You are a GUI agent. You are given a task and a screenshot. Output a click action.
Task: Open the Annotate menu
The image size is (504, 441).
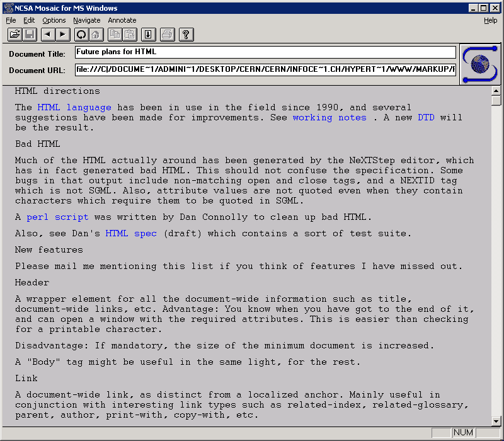(x=122, y=20)
